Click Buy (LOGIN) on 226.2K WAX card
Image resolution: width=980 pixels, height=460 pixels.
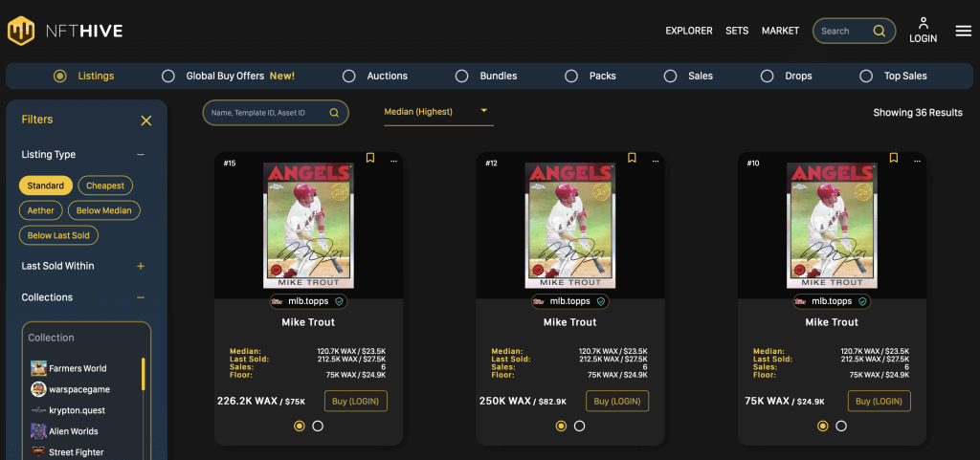[356, 401]
